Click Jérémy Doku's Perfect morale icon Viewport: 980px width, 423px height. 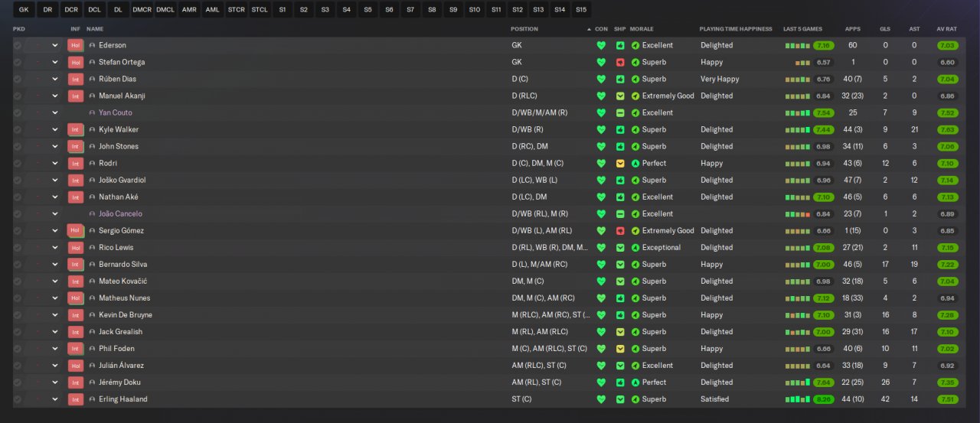(635, 382)
